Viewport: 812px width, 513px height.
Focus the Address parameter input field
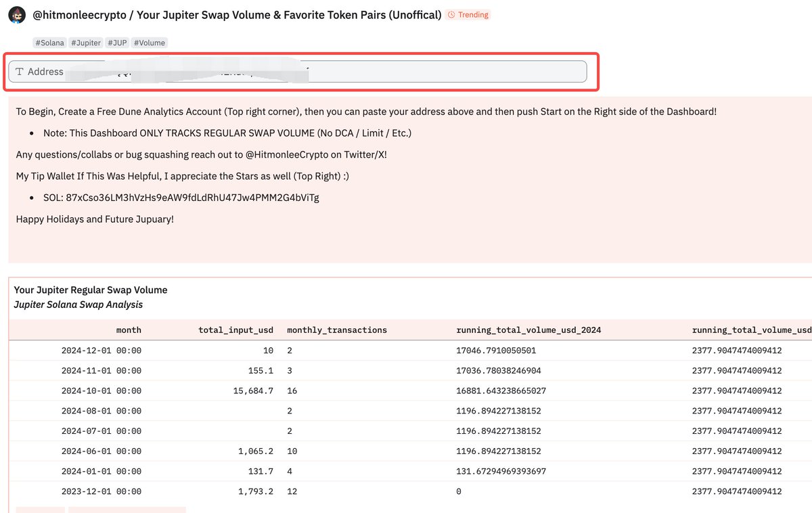(x=298, y=72)
